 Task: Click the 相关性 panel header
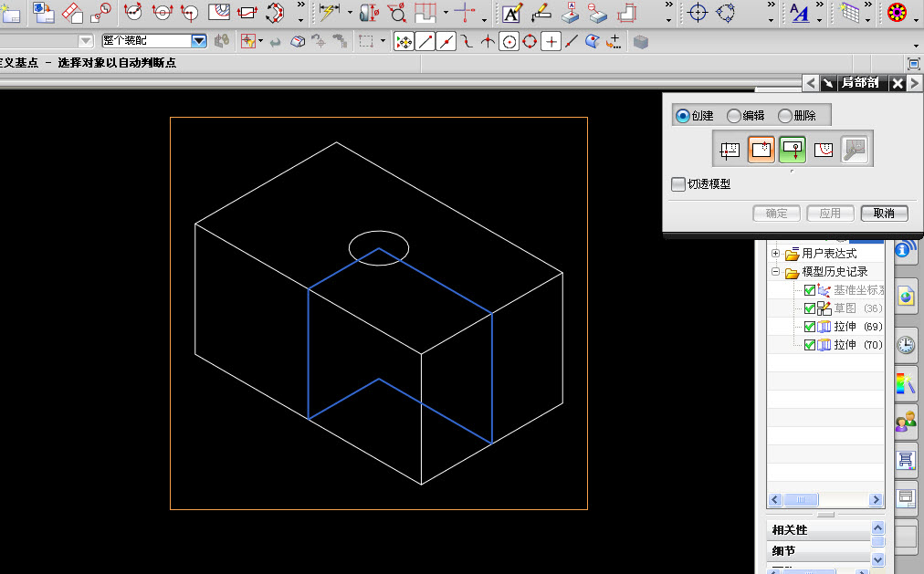click(x=819, y=530)
